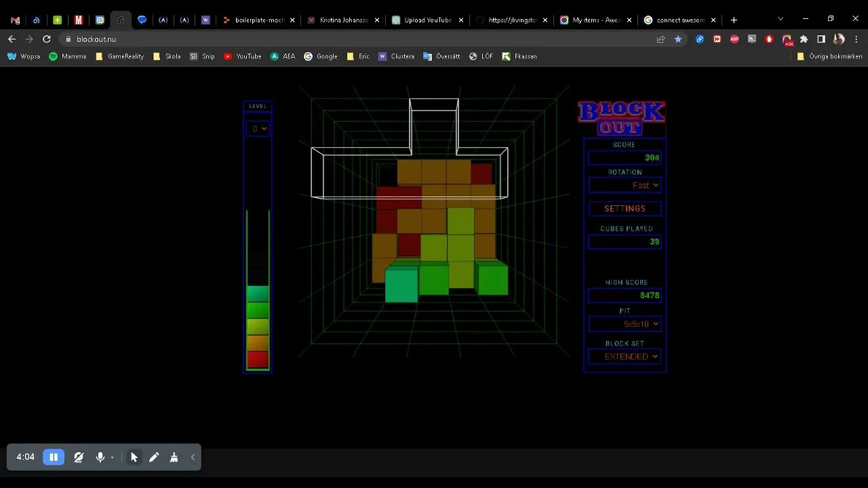
Task: Open microphone options arrow in recorder
Action: click(x=112, y=457)
